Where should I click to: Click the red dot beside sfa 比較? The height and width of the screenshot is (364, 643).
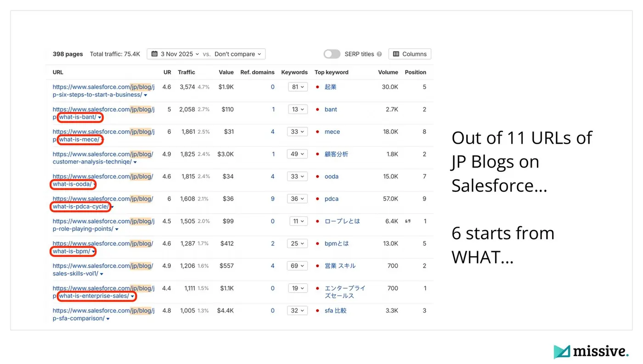coord(317,311)
